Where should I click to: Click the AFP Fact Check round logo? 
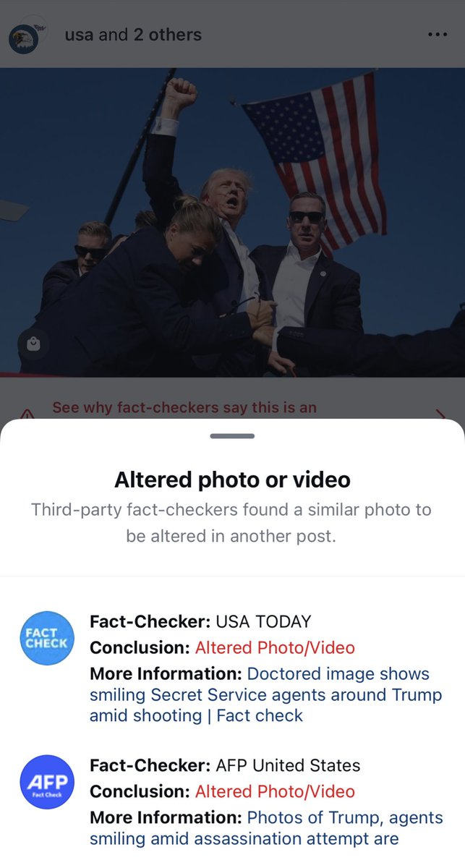click(46, 782)
